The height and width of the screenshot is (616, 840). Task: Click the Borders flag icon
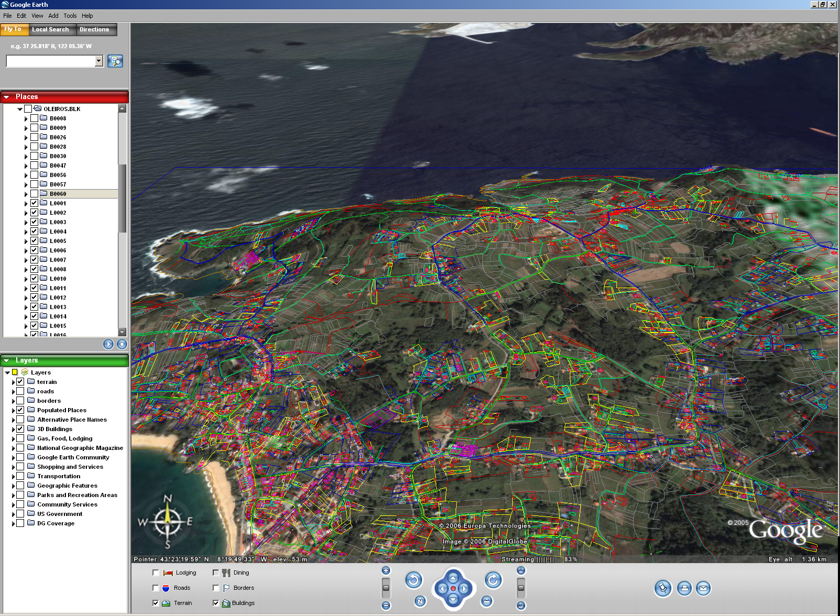point(226,588)
